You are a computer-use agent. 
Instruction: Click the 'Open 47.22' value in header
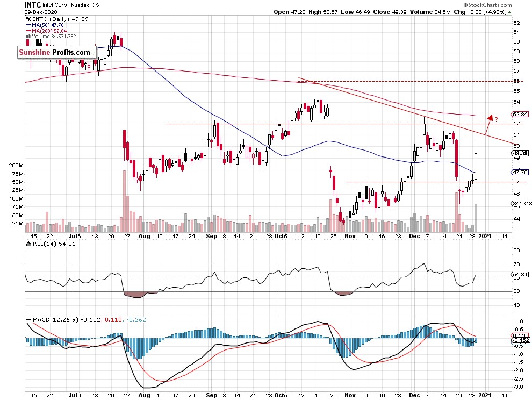point(290,12)
